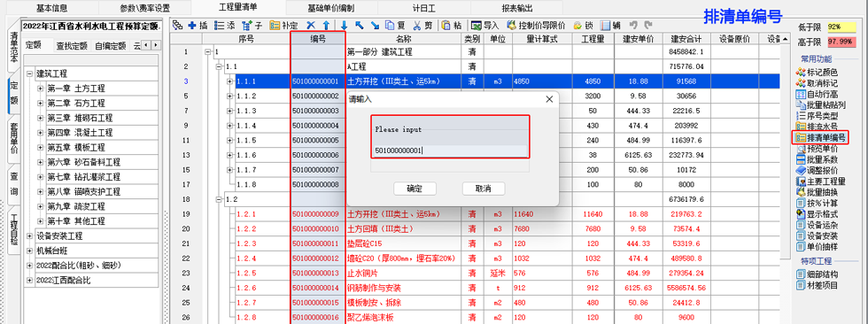Collapse the 建筑工程 tree node
Viewport: 868px width, 324px height.
pos(29,73)
